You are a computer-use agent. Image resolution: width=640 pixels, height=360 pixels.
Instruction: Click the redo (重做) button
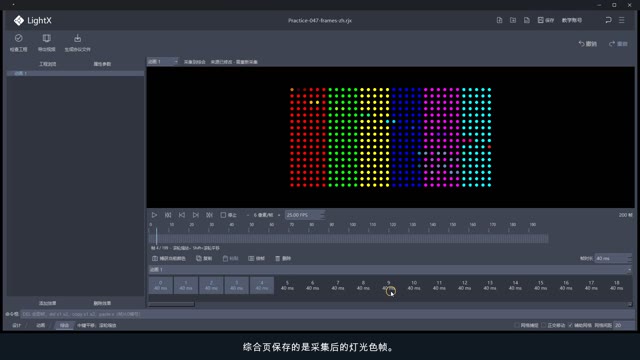point(618,44)
